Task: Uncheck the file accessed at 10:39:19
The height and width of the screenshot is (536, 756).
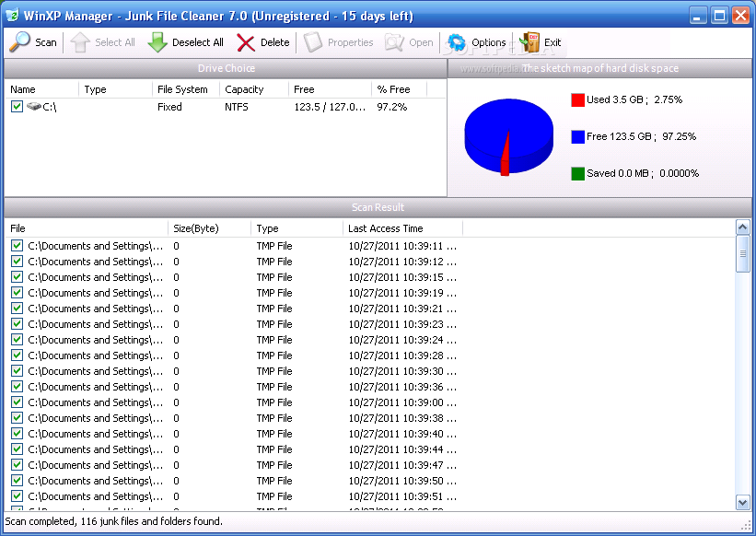Action: (x=17, y=293)
